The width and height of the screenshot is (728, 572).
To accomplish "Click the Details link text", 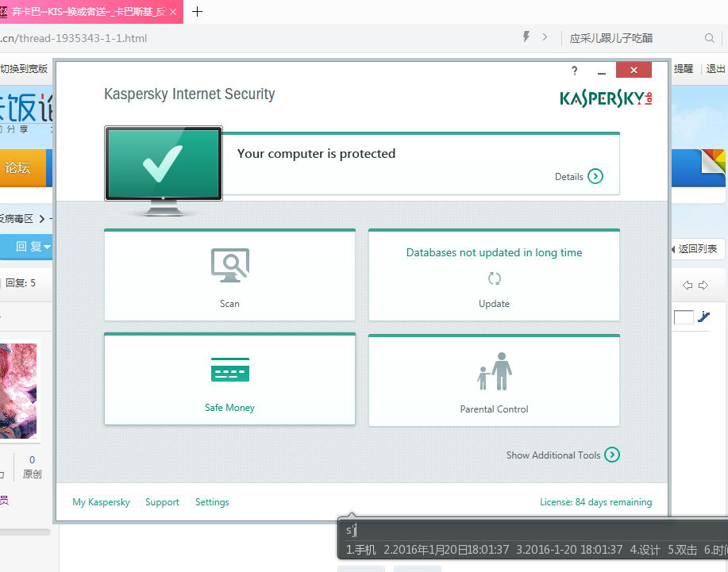I will point(568,177).
